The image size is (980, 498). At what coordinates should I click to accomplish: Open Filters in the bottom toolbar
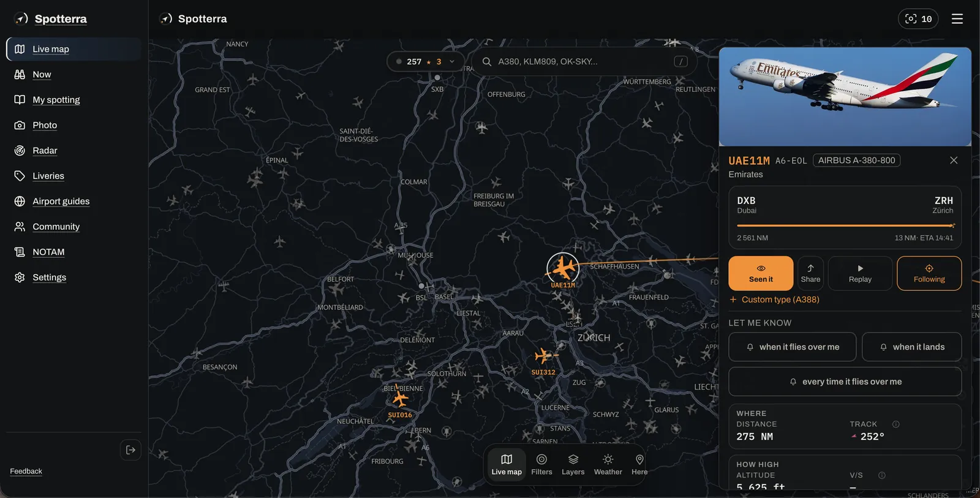541,464
